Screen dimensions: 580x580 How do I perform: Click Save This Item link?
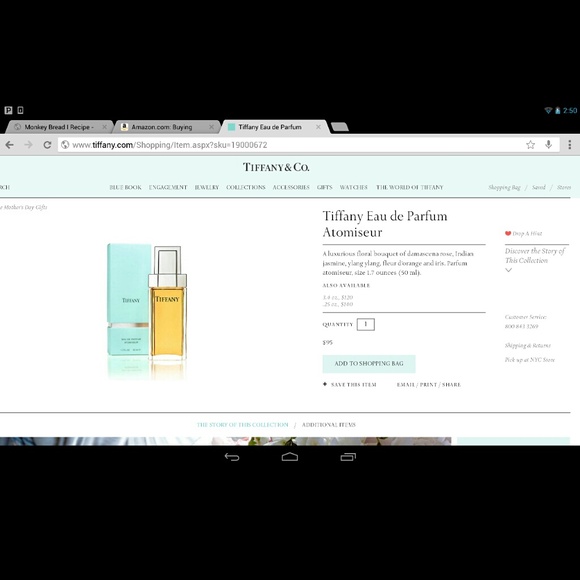tap(354, 385)
